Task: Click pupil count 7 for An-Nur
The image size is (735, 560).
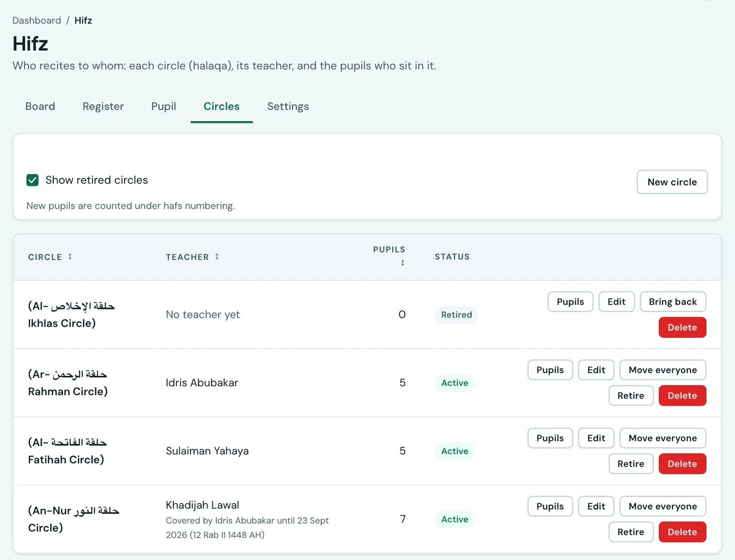Action: click(403, 519)
